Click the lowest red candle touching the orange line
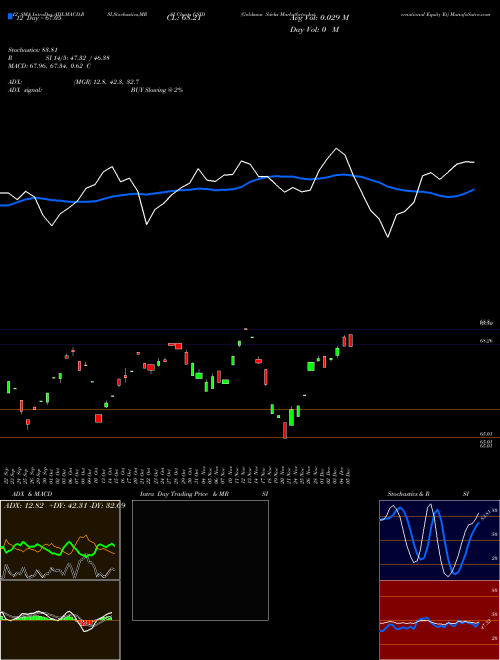 (x=285, y=430)
